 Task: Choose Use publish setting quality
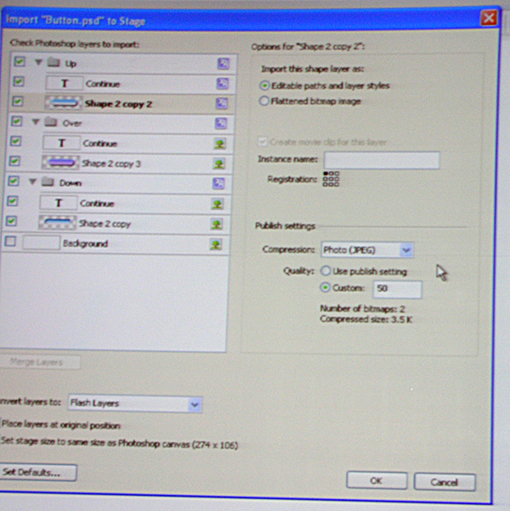[325, 271]
